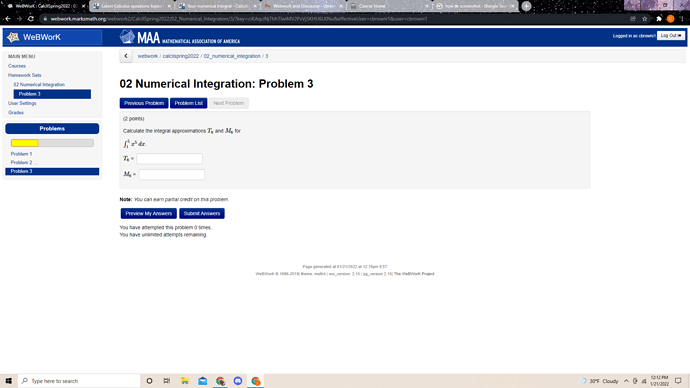Select Problem 3 in the Problems list
The image size is (690, 388).
(x=52, y=172)
